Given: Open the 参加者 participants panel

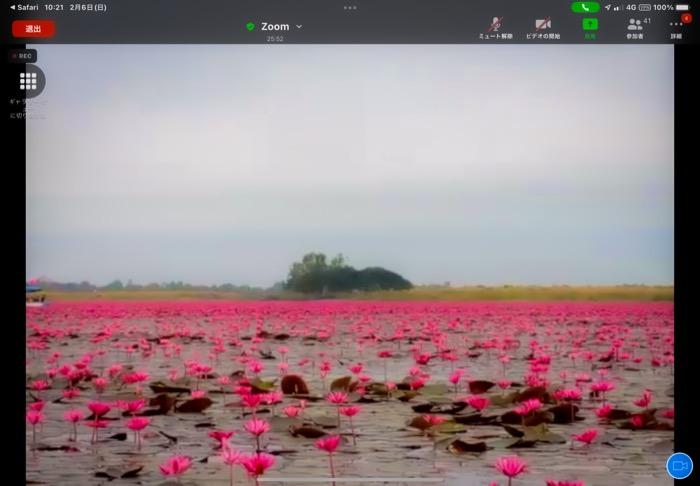Looking at the screenshot, I should click(635, 27).
